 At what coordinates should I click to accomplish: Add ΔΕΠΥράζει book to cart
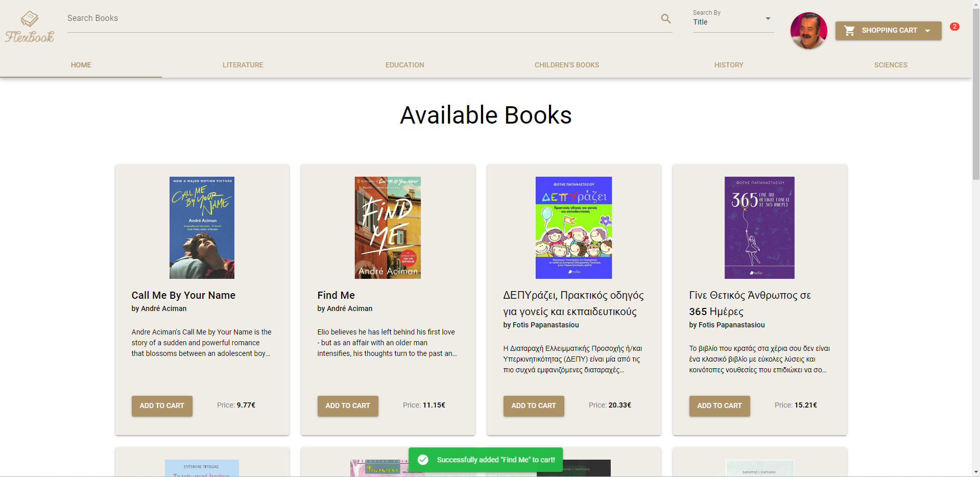coord(534,406)
